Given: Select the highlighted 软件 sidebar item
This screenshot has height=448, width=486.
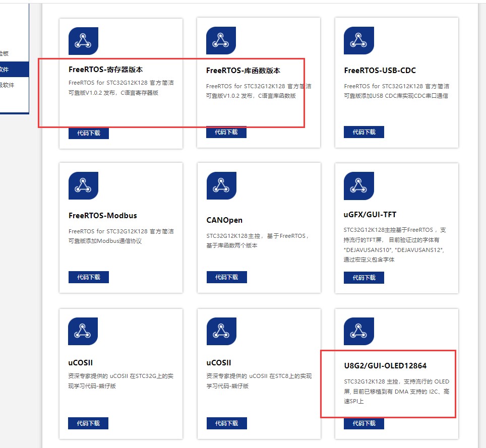Looking at the screenshot, I should (14, 70).
